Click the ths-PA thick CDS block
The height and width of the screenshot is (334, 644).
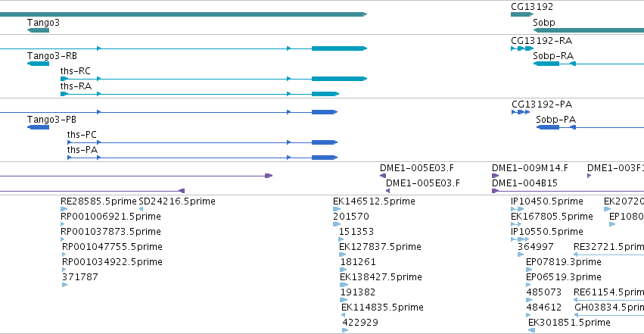pyautogui.click(x=325, y=158)
